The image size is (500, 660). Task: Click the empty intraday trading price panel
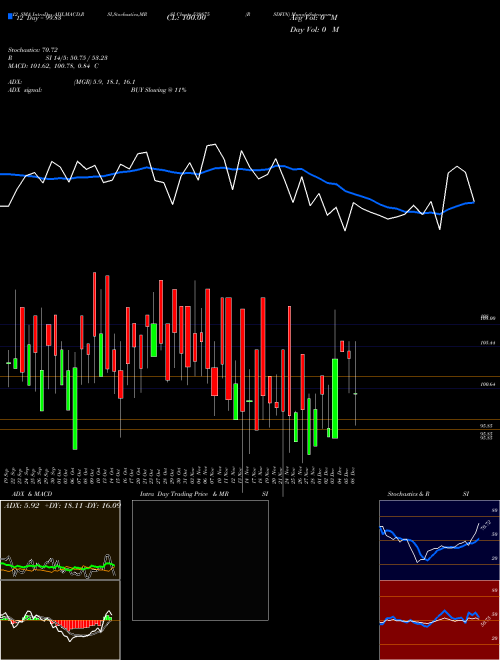click(200, 560)
